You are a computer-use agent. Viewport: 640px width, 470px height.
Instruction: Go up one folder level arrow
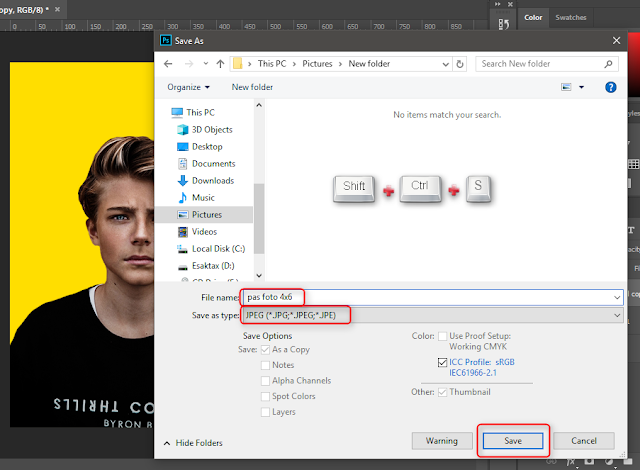[x=220, y=64]
